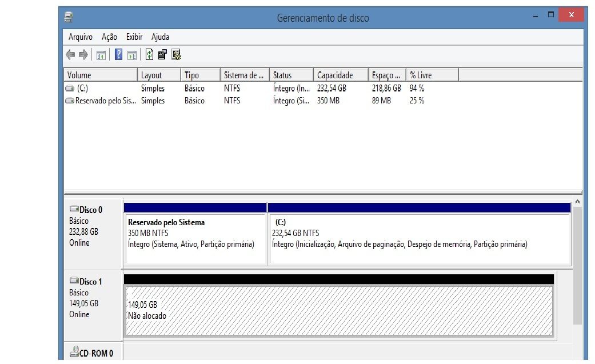This screenshot has width=595, height=364.
Task: Click the settings view toolbar icon with gear
Action: 176,55
